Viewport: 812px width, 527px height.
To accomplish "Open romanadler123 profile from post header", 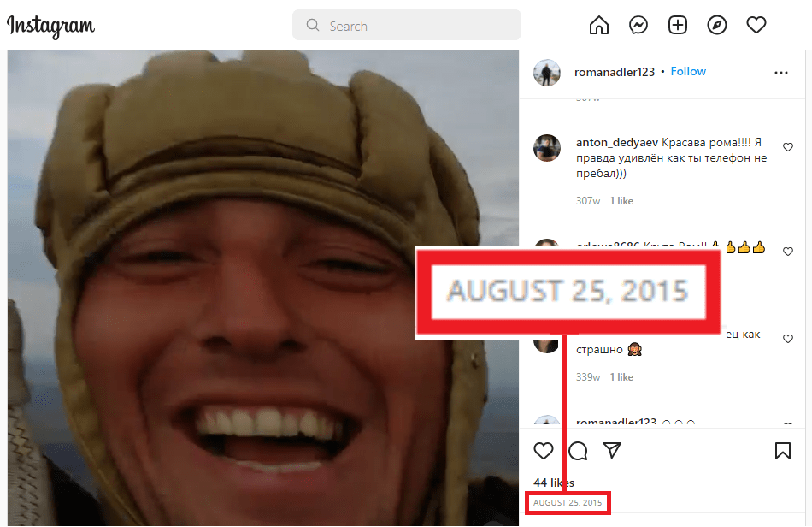I will (x=615, y=72).
